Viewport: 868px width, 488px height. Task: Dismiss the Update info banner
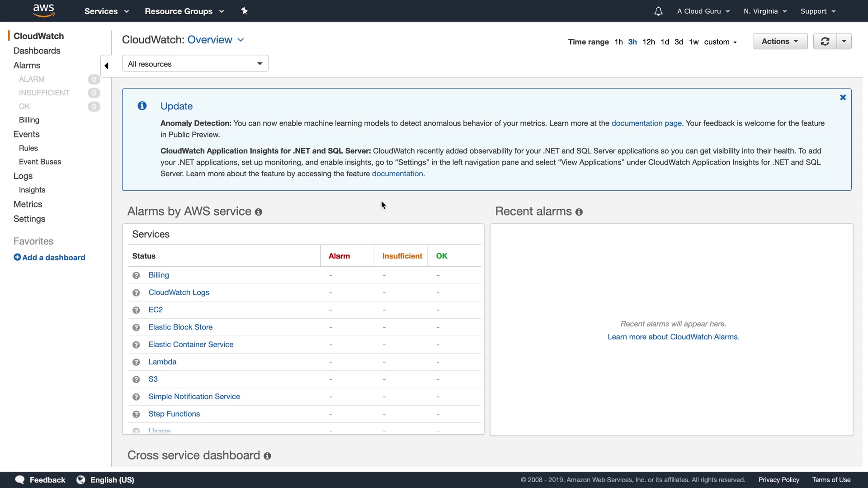843,98
